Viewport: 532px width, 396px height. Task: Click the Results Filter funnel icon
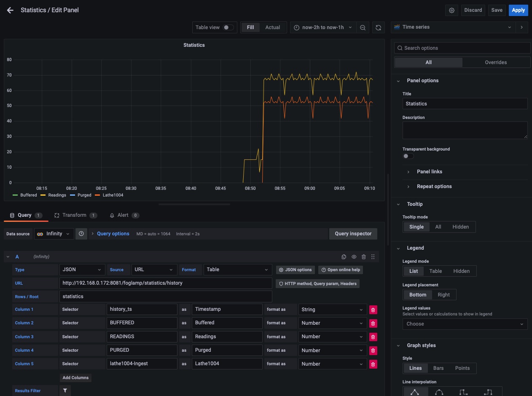coord(65,391)
